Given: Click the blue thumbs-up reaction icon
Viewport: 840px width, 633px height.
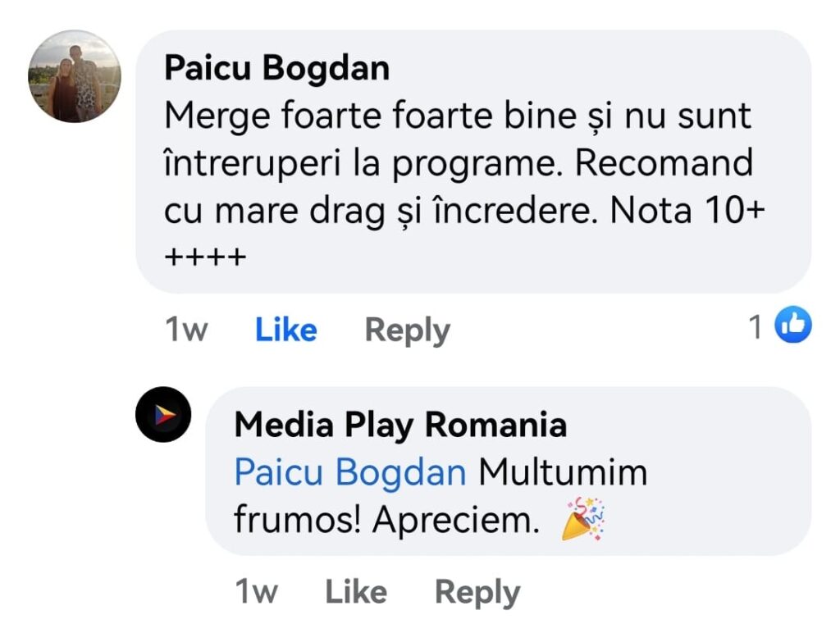Looking at the screenshot, I should [793, 326].
